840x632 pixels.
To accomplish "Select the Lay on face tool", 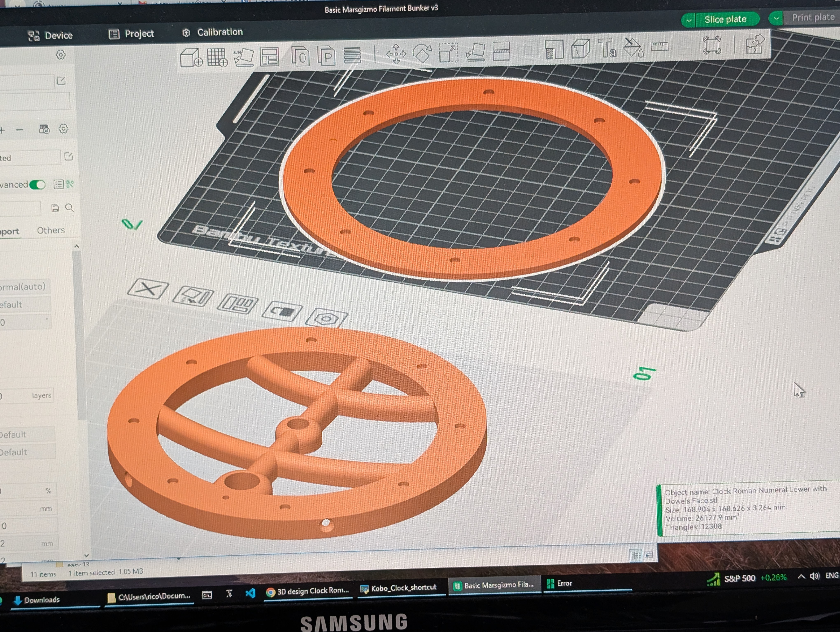I will (475, 52).
